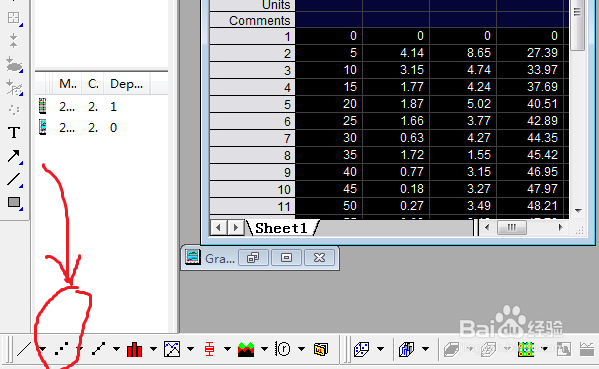
Task: Expand the 3D bars dropdown arrow
Action: [x=426, y=349]
